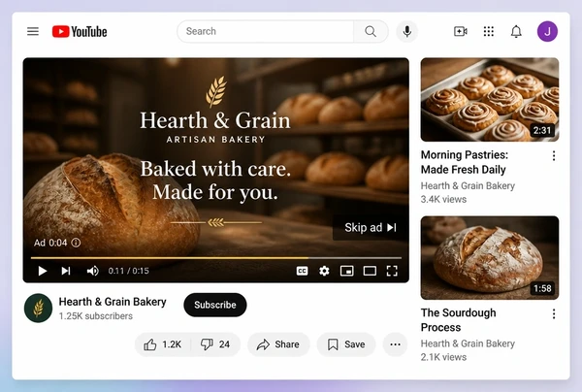Open Hearth & Grain Bakery channel avatar

[x=38, y=309]
